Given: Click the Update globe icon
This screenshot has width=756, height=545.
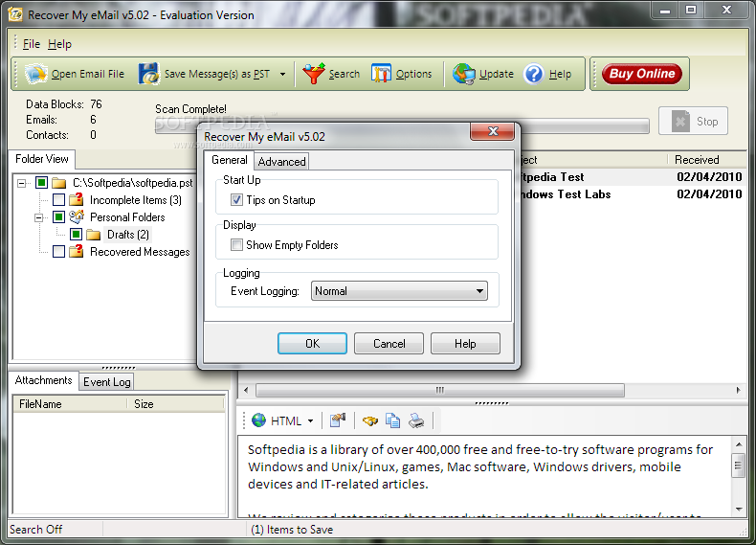Looking at the screenshot, I should click(464, 74).
